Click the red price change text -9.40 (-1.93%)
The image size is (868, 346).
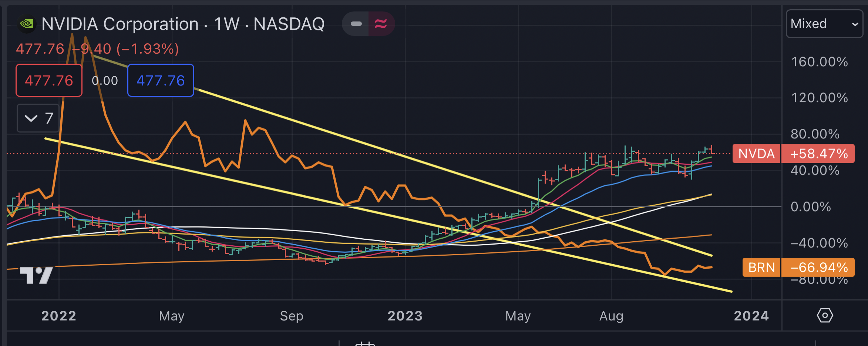click(x=126, y=49)
